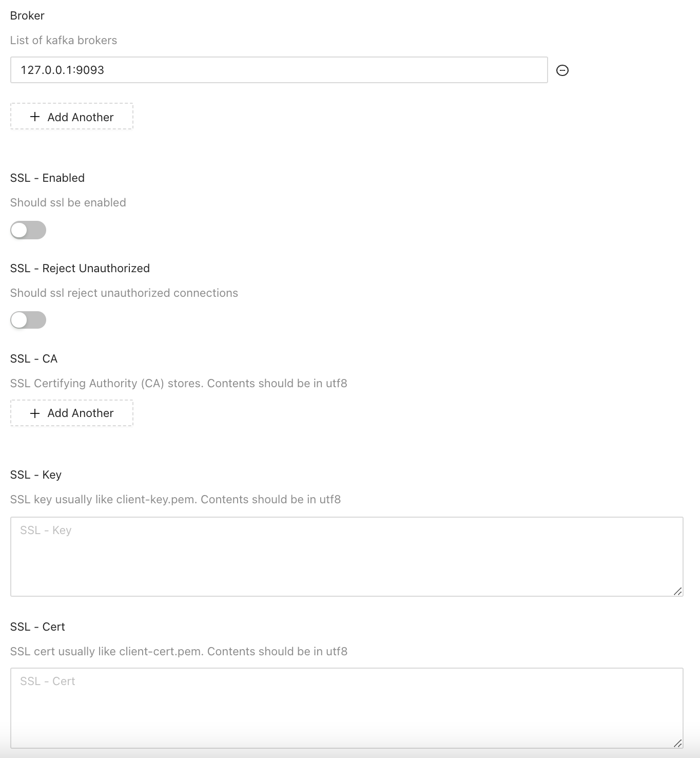Enable the SSL - Enabled switch
The height and width of the screenshot is (758, 700).
(28, 230)
